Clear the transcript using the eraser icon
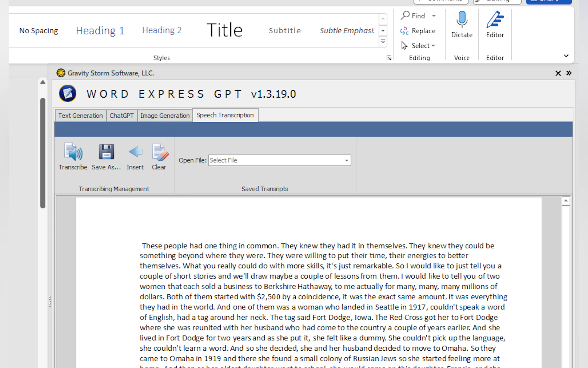Screen dimensions: 588x368 pos(160,152)
